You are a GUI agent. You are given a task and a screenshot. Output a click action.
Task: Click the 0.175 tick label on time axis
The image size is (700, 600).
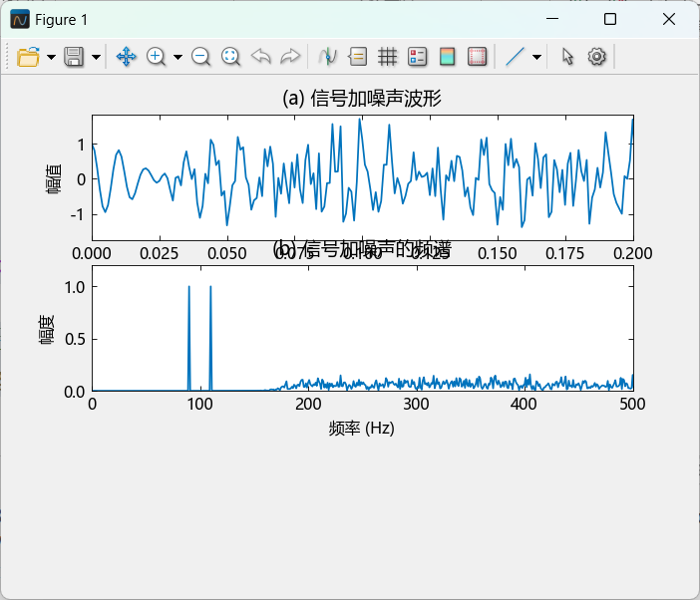[564, 254]
